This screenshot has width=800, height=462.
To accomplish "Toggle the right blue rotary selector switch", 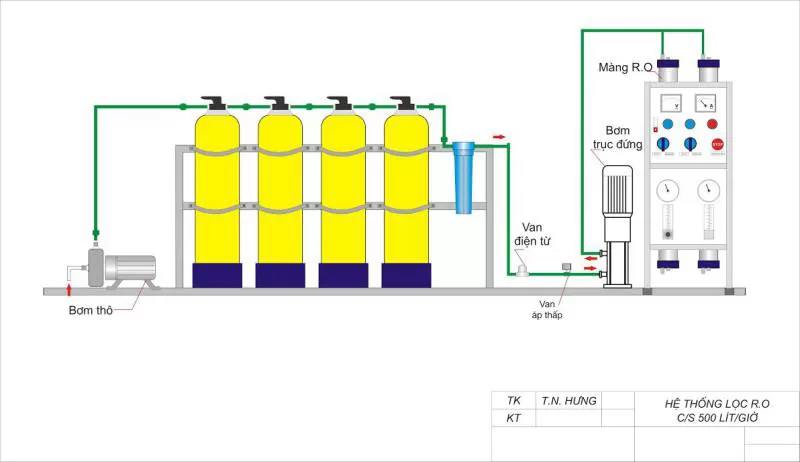I will pos(689,144).
